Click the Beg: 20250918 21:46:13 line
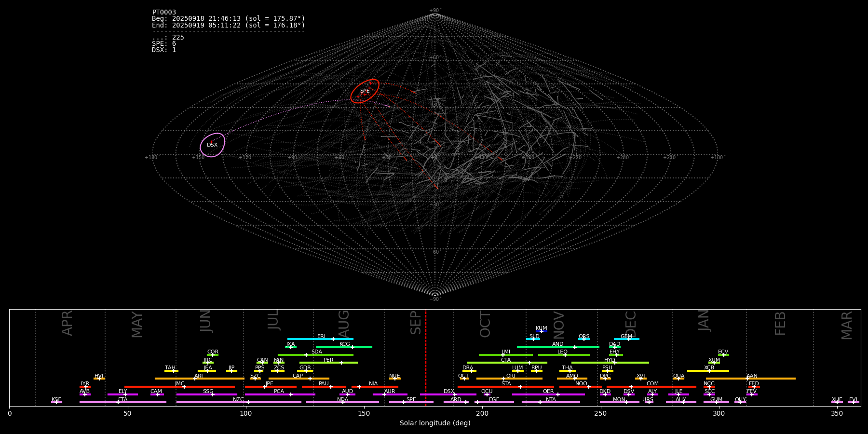The height and width of the screenshot is (434, 868). click(229, 18)
